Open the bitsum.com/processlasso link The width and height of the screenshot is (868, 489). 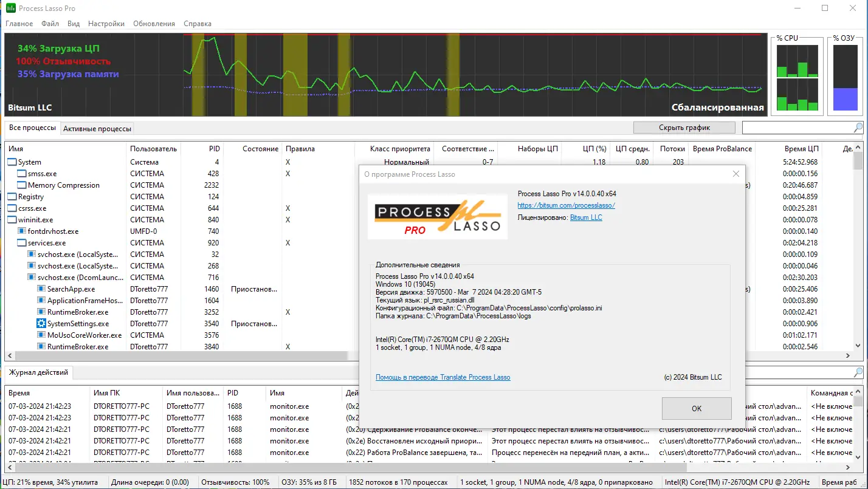[x=567, y=205]
